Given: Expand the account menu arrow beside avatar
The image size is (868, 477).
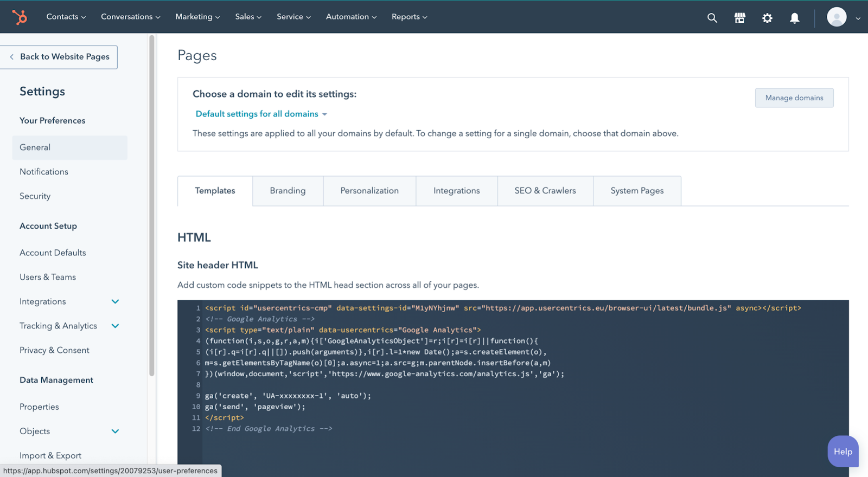Looking at the screenshot, I should pyautogui.click(x=858, y=18).
